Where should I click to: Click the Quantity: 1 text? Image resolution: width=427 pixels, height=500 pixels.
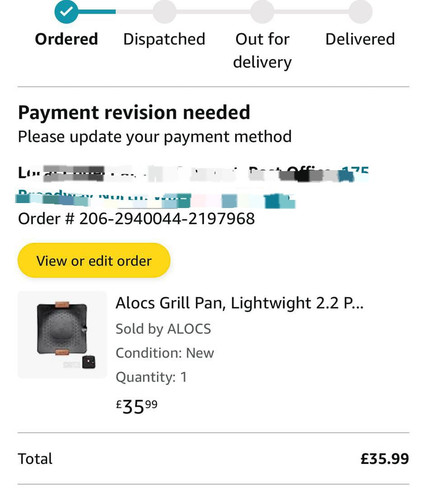[x=151, y=377]
